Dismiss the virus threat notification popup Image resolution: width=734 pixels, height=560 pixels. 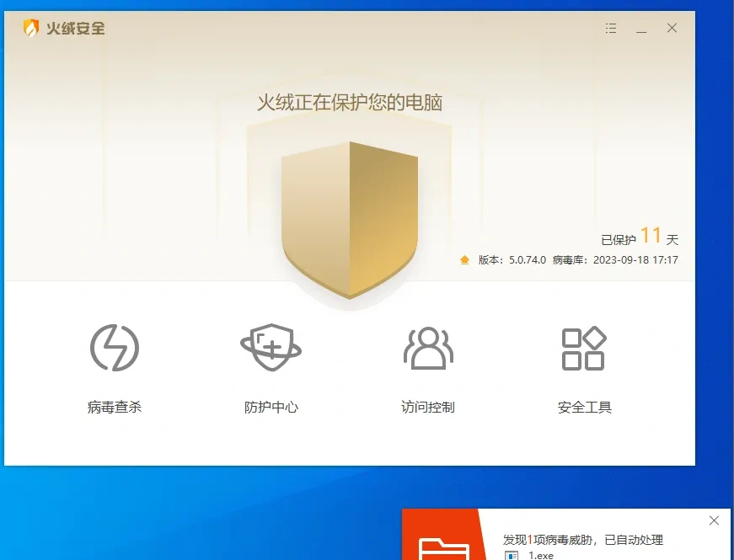tap(714, 520)
